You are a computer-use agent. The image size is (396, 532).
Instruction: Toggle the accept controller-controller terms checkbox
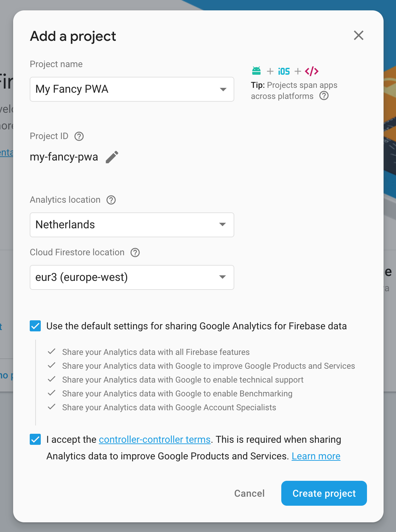pyautogui.click(x=35, y=439)
